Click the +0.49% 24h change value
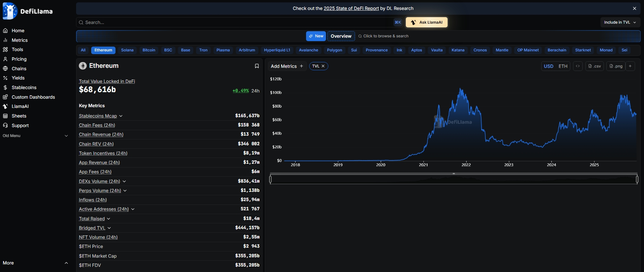The height and width of the screenshot is (272, 644). coord(241,91)
